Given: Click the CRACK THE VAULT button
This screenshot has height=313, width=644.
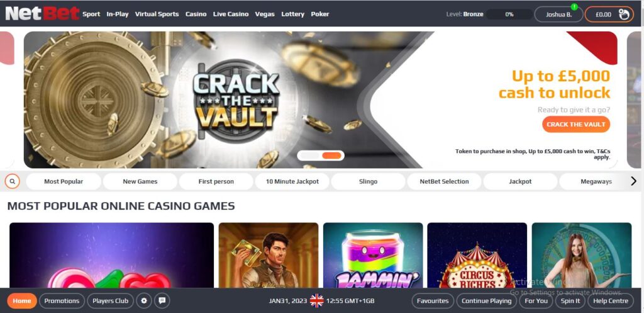Looking at the screenshot, I should (x=576, y=124).
